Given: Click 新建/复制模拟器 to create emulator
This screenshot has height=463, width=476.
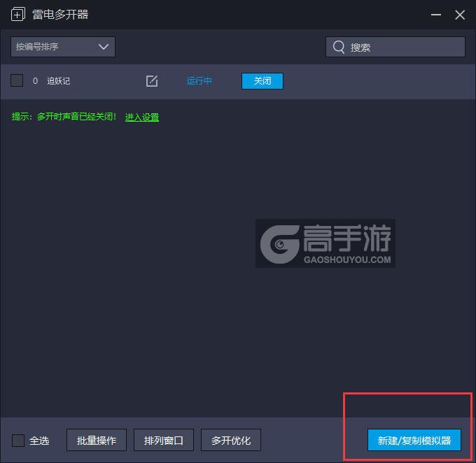Looking at the screenshot, I should [414, 440].
